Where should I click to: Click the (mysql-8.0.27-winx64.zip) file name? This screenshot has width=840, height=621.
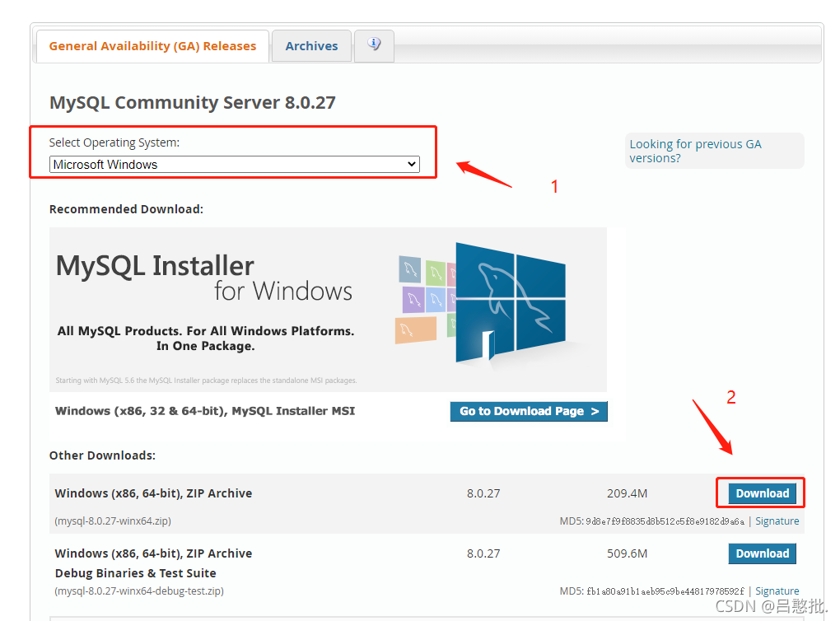tap(113, 521)
